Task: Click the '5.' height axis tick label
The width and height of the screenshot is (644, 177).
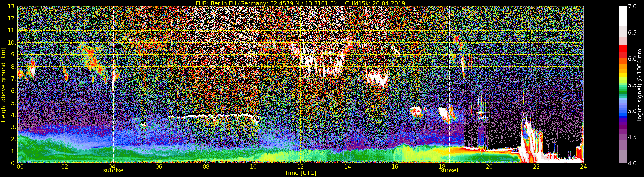Action: [x=13, y=103]
